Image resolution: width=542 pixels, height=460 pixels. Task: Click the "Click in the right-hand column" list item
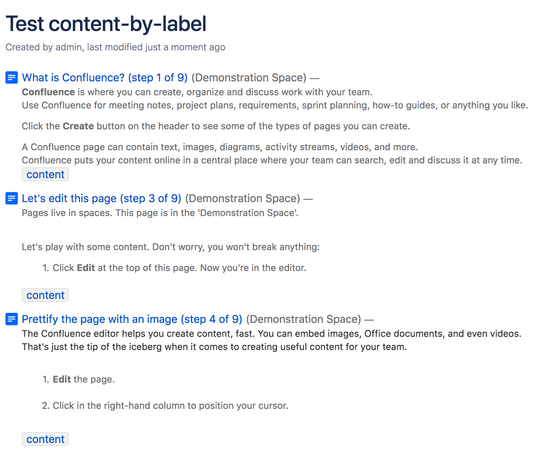point(165,405)
